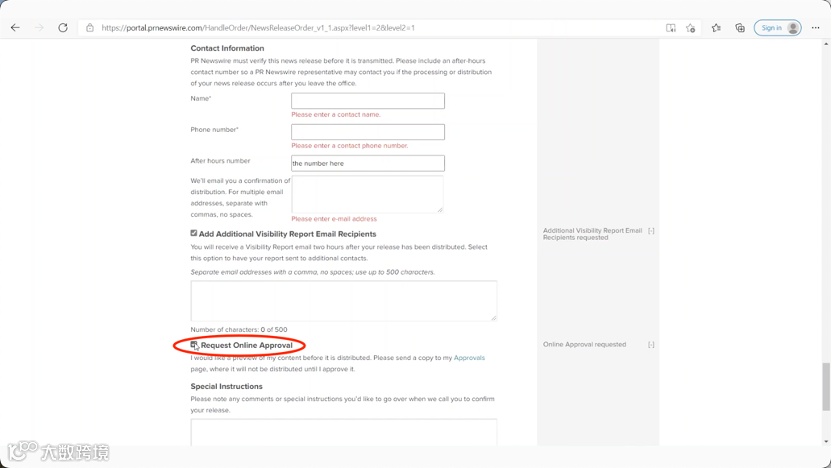Click the page vertical scrollbar thumb
The height and width of the screenshot is (468, 832).
826,387
